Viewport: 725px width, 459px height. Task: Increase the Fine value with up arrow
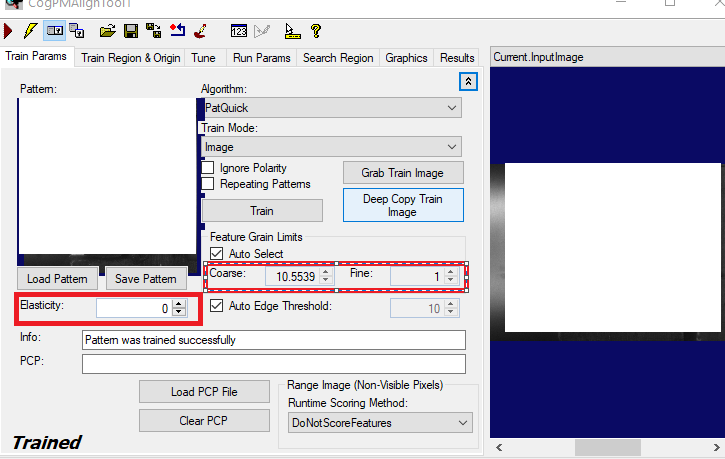coord(450,272)
